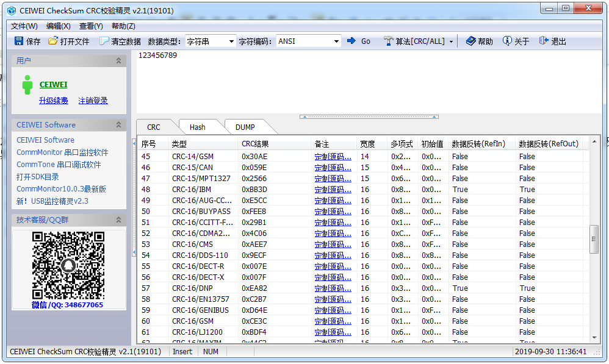Viewport: 609px width, 364px height.
Task: Click the Save (保存) floppy icon
Action: 19,41
